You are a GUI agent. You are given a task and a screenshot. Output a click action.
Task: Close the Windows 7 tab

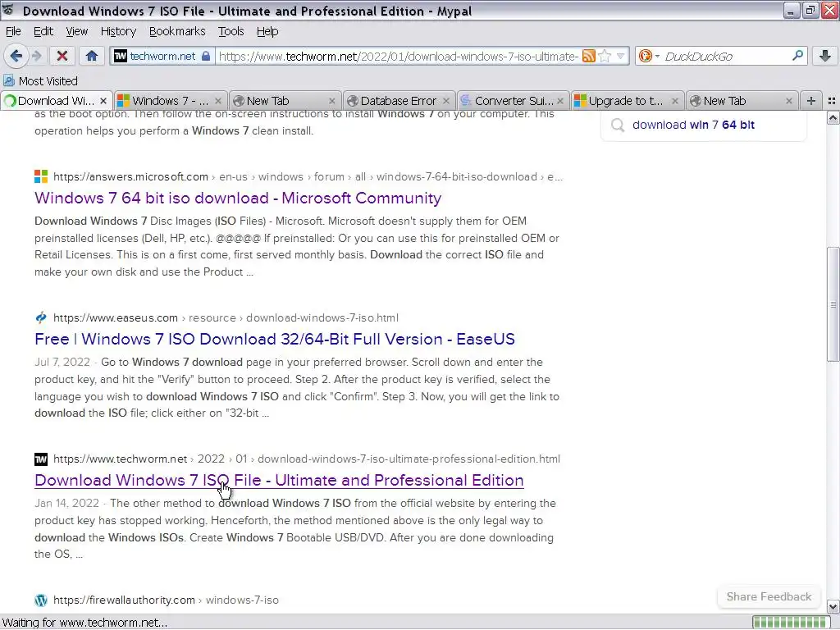point(218,101)
